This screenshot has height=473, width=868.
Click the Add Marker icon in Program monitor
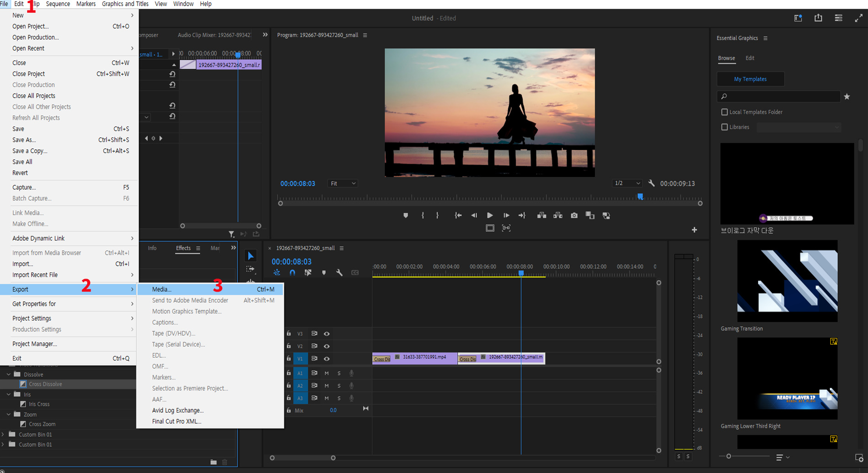click(406, 215)
